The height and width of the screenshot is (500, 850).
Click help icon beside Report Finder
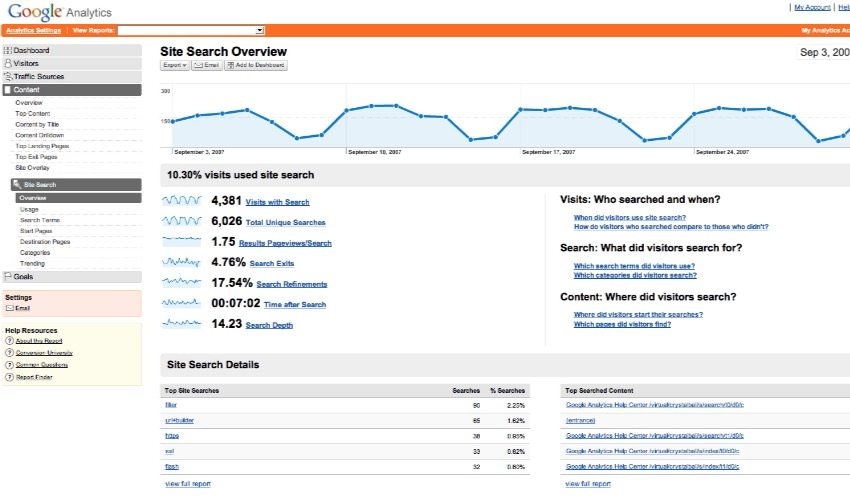click(9, 377)
